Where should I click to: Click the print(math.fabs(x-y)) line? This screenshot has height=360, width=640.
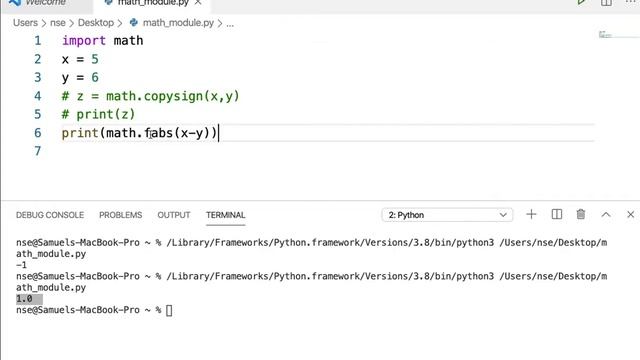(x=139, y=133)
